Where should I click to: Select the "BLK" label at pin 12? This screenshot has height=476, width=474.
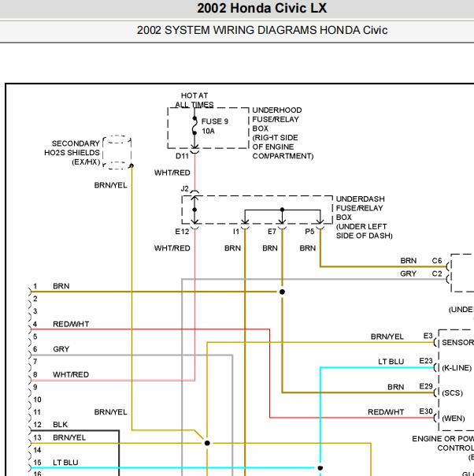coord(61,425)
